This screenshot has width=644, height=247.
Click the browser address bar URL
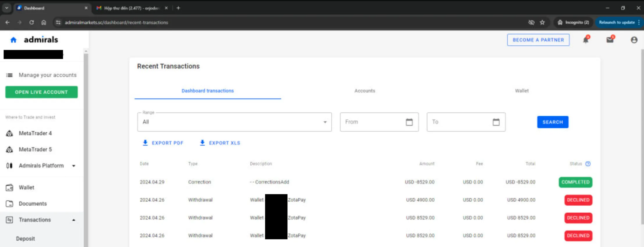116,22
